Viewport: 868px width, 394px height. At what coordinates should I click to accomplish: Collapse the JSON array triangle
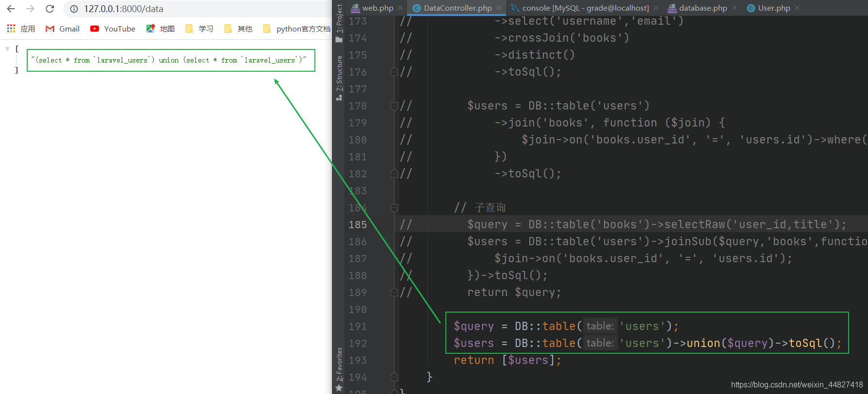[x=7, y=49]
